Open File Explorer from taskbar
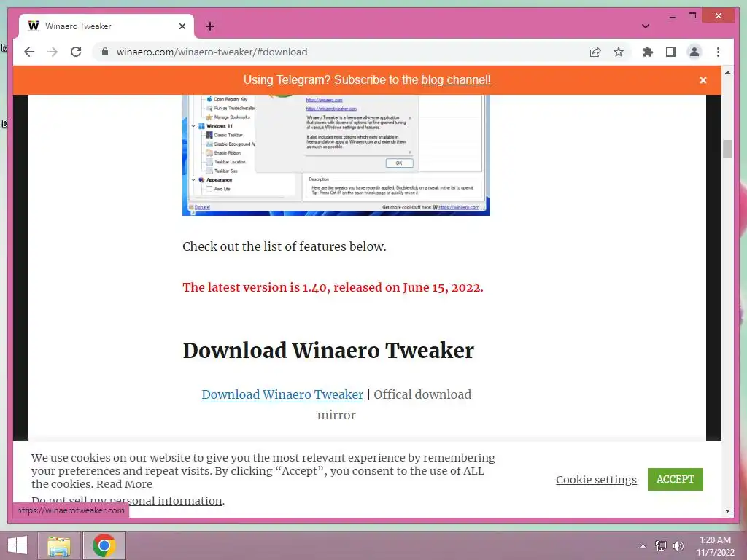The width and height of the screenshot is (747, 560). [58, 545]
